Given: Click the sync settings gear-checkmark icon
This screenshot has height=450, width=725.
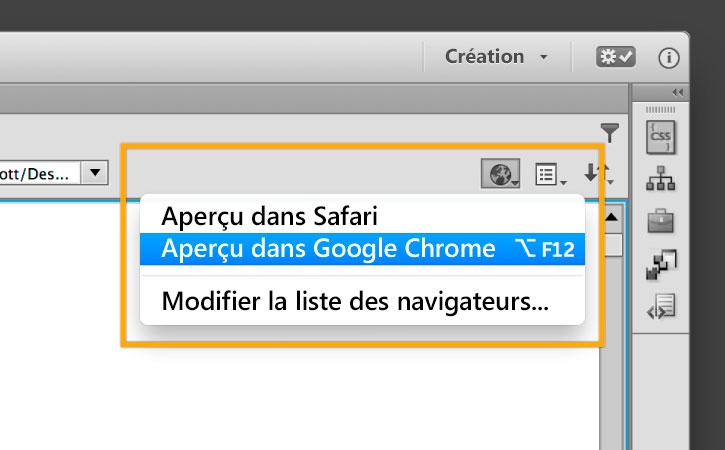Looking at the screenshot, I should coord(614,58).
